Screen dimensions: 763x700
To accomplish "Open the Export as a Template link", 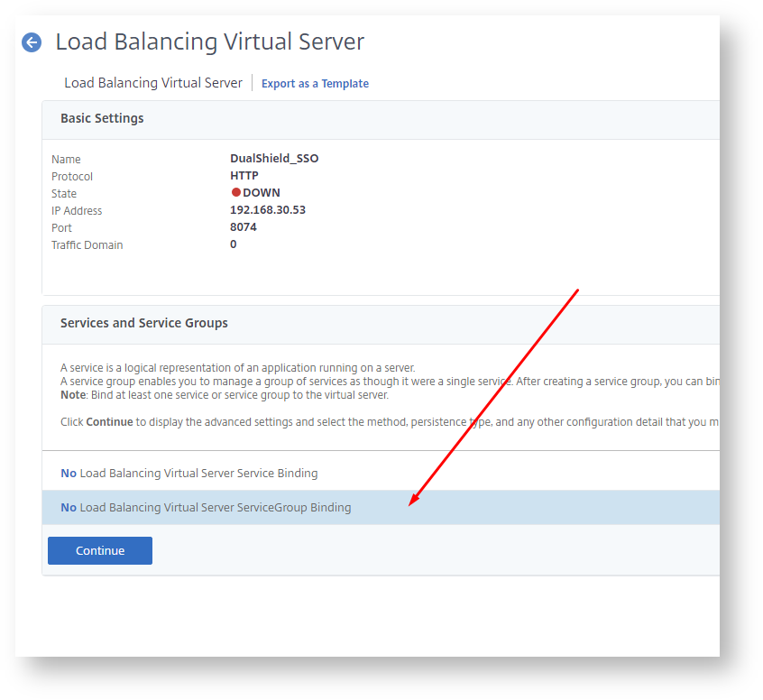I will tap(315, 84).
